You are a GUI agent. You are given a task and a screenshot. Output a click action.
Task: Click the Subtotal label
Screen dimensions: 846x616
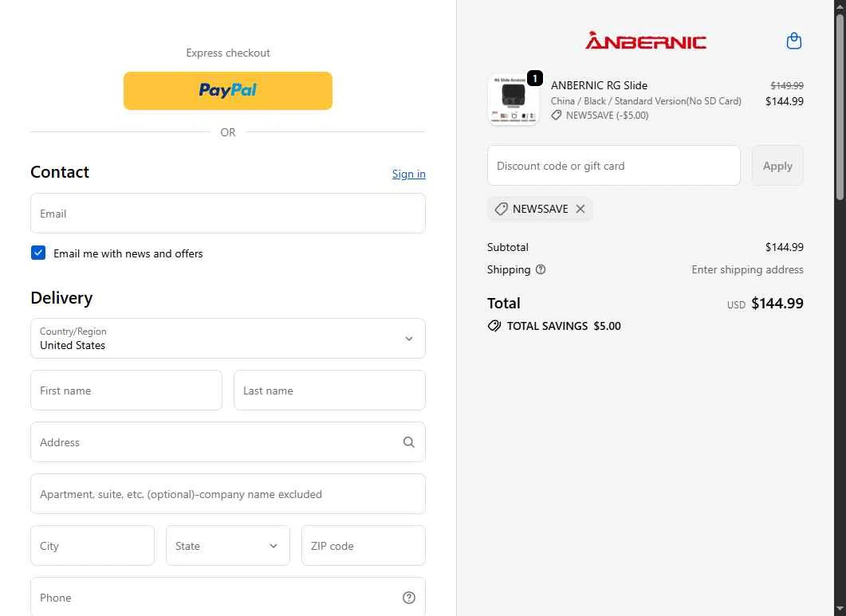[508, 247]
